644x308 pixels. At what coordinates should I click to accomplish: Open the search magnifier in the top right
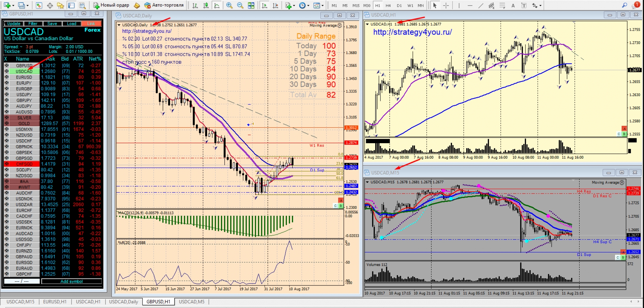pos(624,5)
